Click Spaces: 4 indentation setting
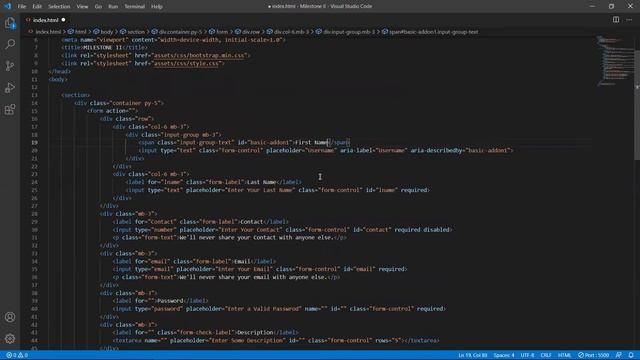 pyautogui.click(x=504, y=355)
